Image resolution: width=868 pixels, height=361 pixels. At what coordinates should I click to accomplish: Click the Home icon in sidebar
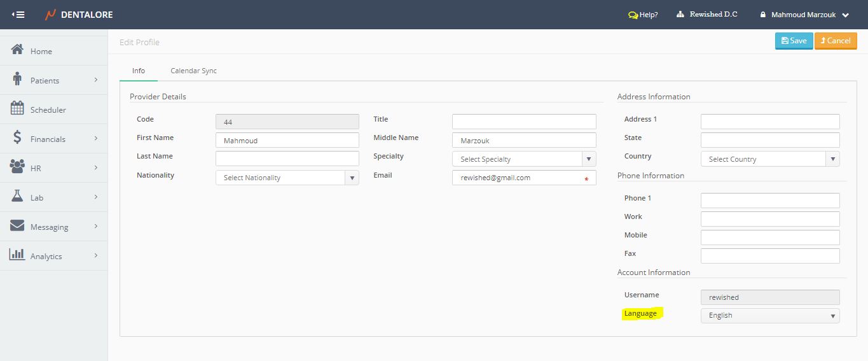pyautogui.click(x=17, y=50)
